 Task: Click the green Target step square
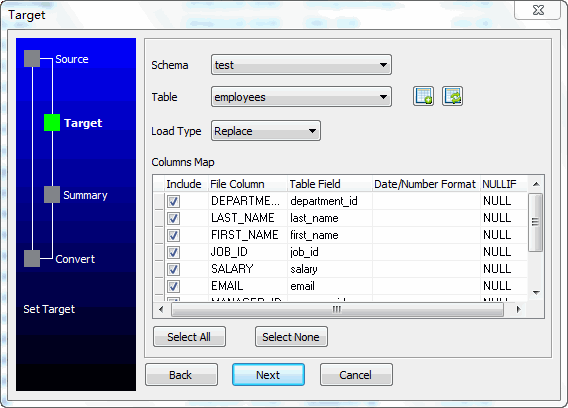[x=52, y=122]
